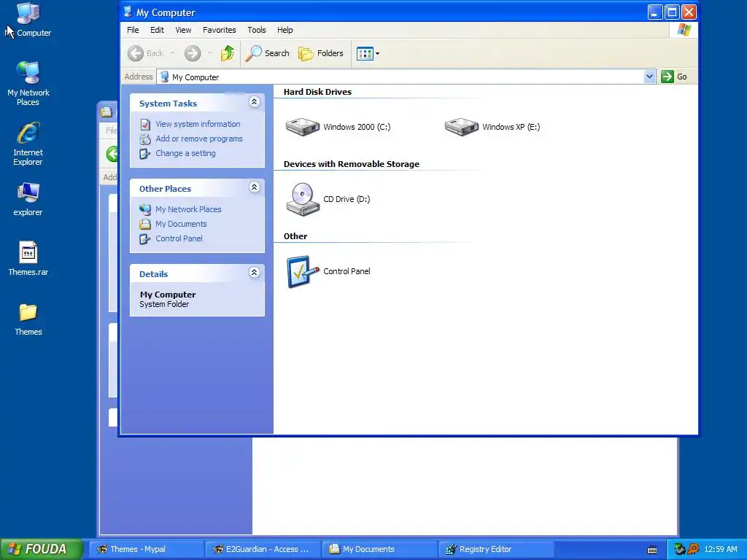
Task: Select the My Network Places desktop icon
Action: (28, 84)
